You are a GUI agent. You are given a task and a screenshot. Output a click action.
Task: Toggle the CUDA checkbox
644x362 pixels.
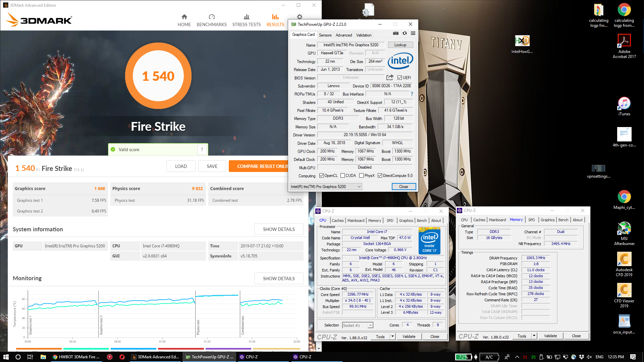coord(342,176)
